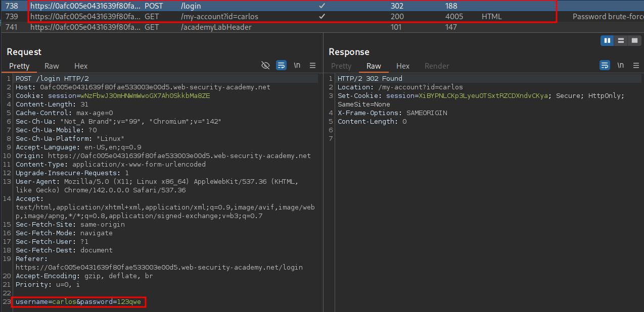
Task: Click the username=carlos&password request body line
Action: (79, 302)
